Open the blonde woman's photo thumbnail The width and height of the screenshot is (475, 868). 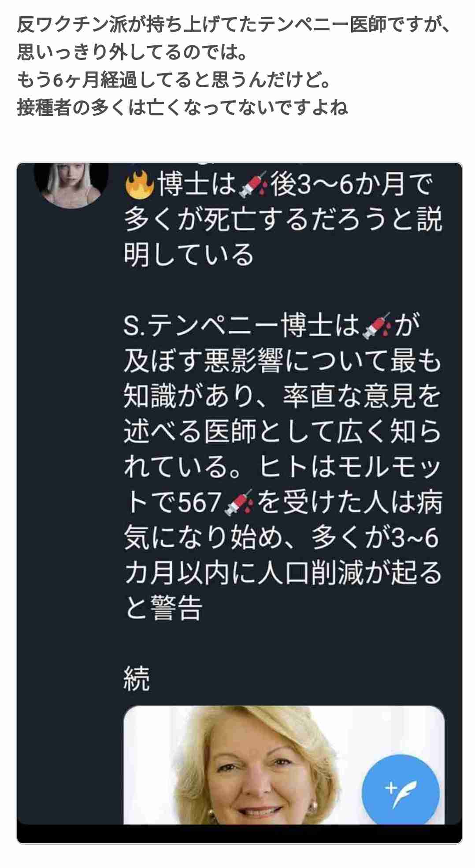(x=284, y=765)
